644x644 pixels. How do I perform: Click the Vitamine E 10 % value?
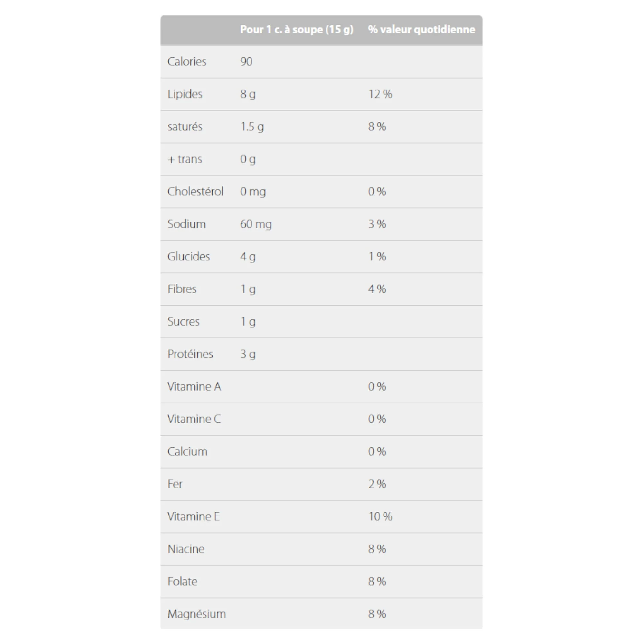(380, 517)
